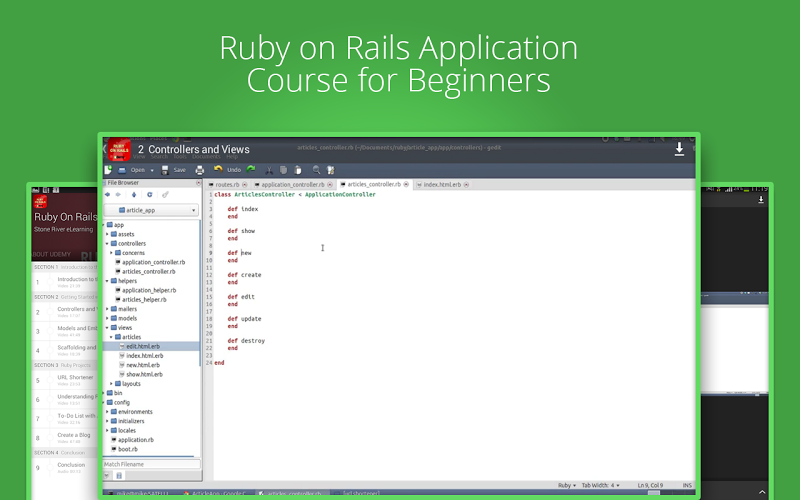Close the articles_controller.rb tab
Viewport: 800px width, 500px height.
pos(406,184)
